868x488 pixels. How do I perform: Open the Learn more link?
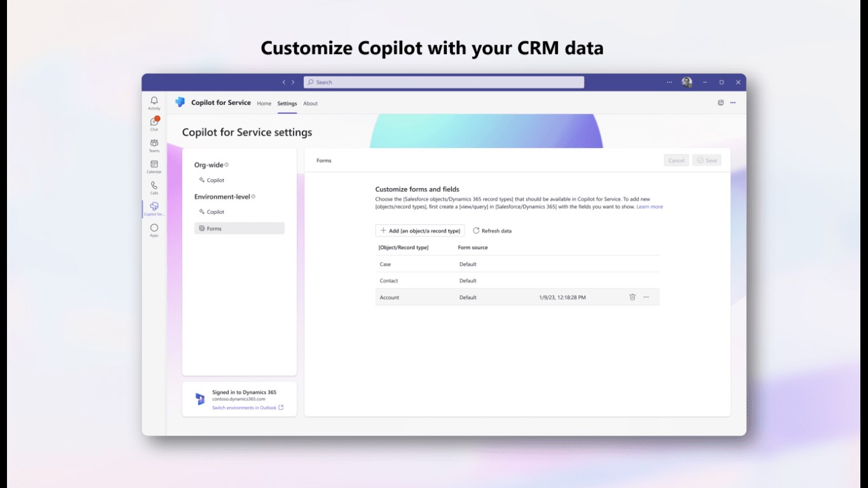649,207
